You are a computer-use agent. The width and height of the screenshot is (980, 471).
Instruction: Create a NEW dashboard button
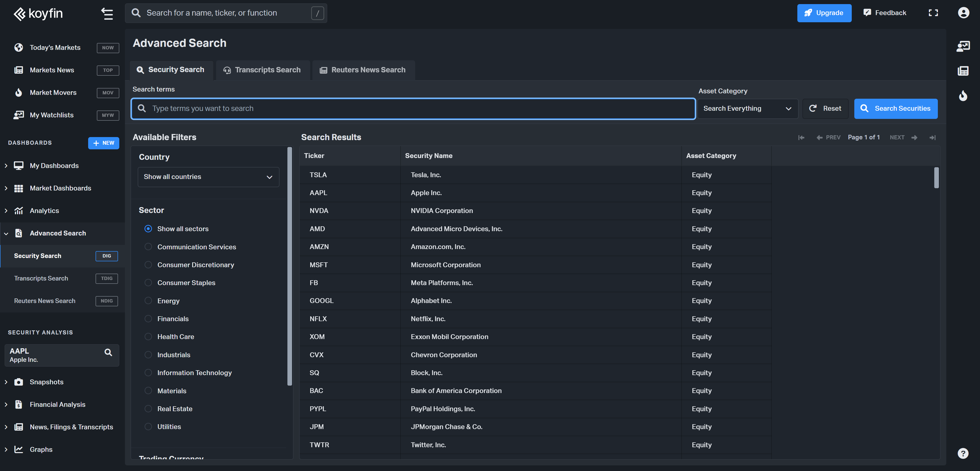[x=103, y=143]
